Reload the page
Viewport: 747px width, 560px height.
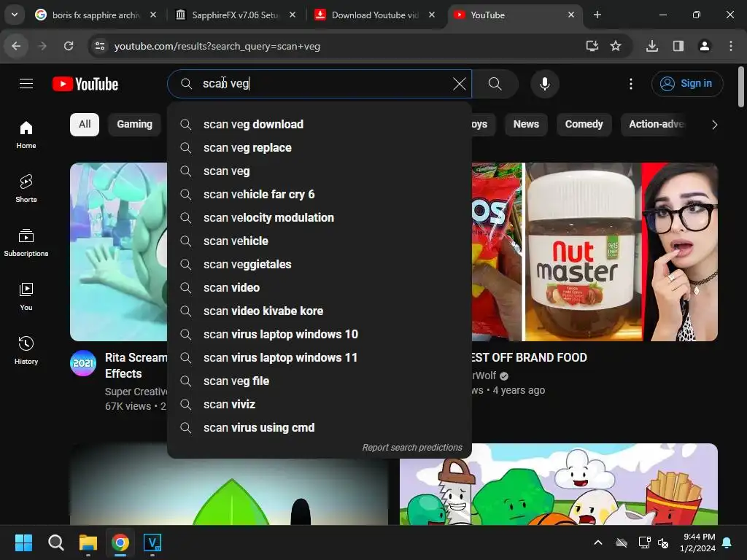[x=69, y=46]
